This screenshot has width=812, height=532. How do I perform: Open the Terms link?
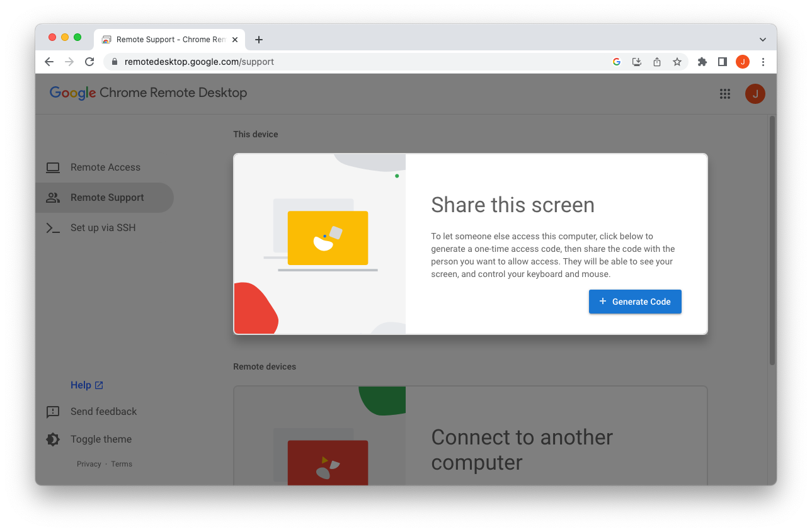point(122,464)
